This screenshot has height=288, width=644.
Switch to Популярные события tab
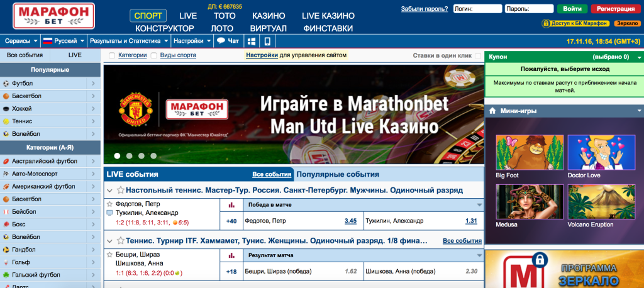click(338, 174)
